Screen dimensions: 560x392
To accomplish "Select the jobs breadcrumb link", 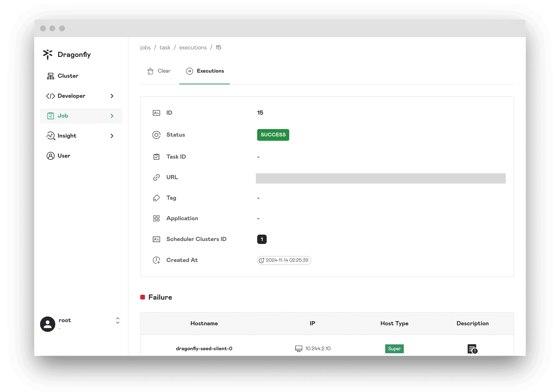I will coord(145,48).
